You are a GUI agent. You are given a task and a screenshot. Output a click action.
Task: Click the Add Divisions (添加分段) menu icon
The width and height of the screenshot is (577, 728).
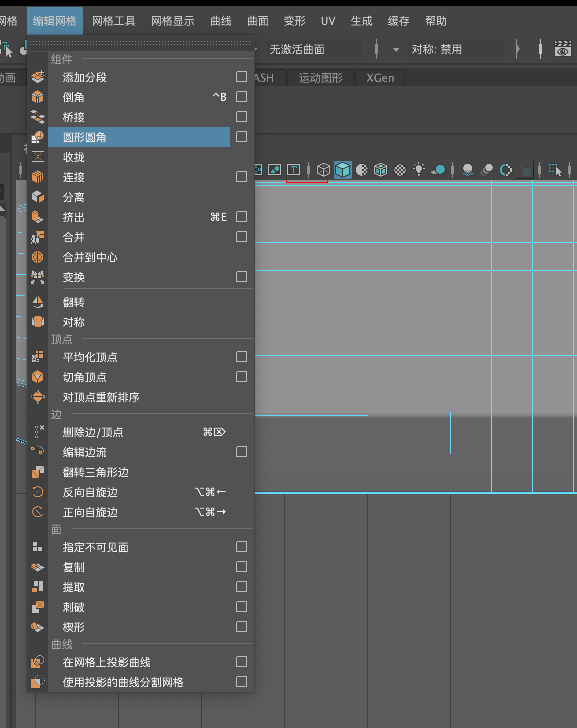38,77
